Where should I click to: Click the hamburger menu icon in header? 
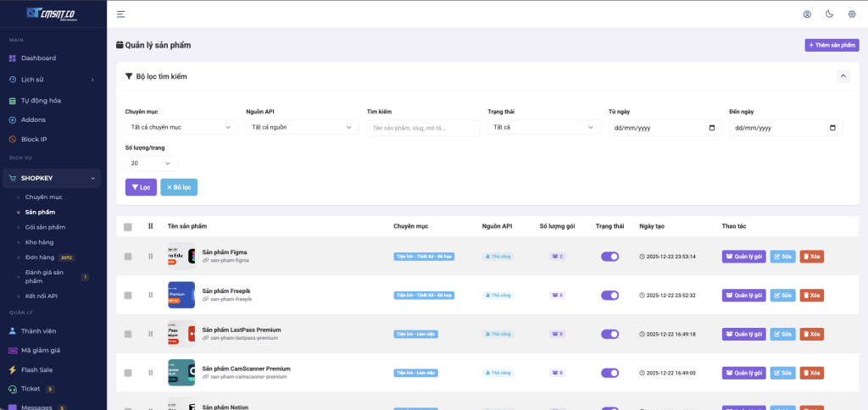(121, 14)
